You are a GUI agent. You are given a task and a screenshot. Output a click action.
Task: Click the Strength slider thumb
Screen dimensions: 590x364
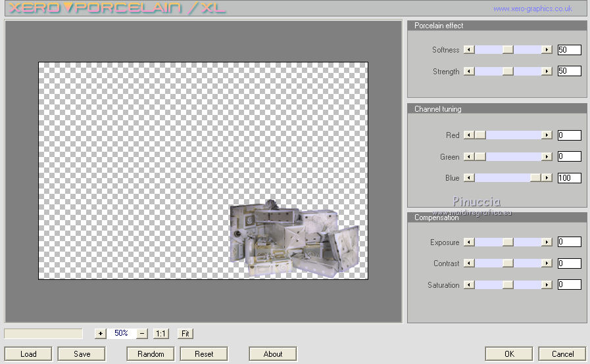508,71
